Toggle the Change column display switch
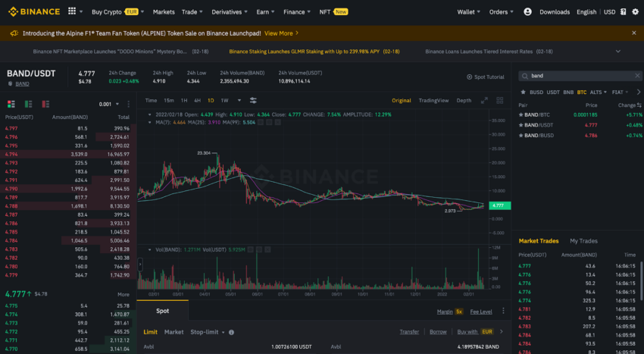Viewport: 644px width, 354px height. pos(638,105)
